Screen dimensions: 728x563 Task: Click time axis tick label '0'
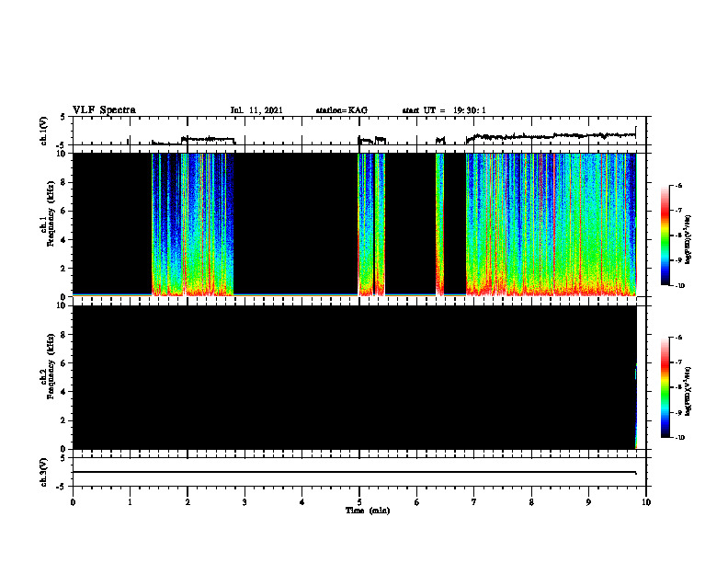pos(73,502)
